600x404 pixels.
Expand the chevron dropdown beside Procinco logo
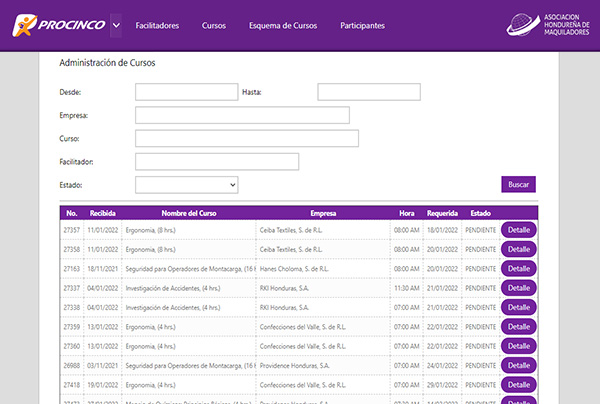[116, 25]
